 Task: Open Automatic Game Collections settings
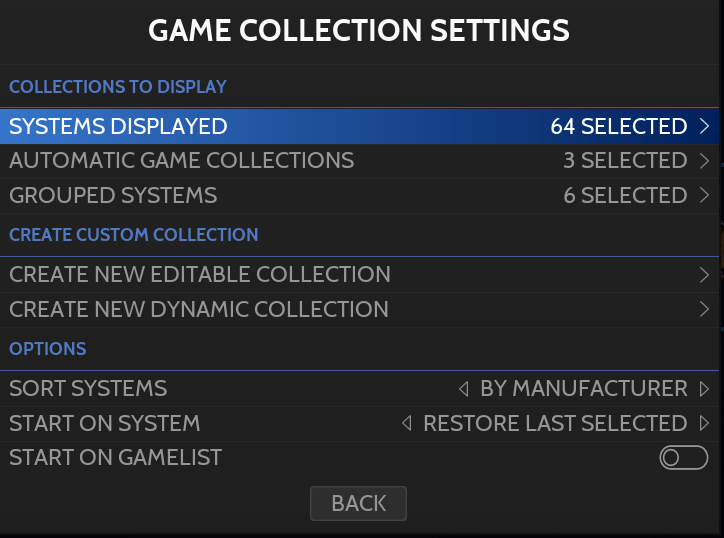click(x=181, y=160)
